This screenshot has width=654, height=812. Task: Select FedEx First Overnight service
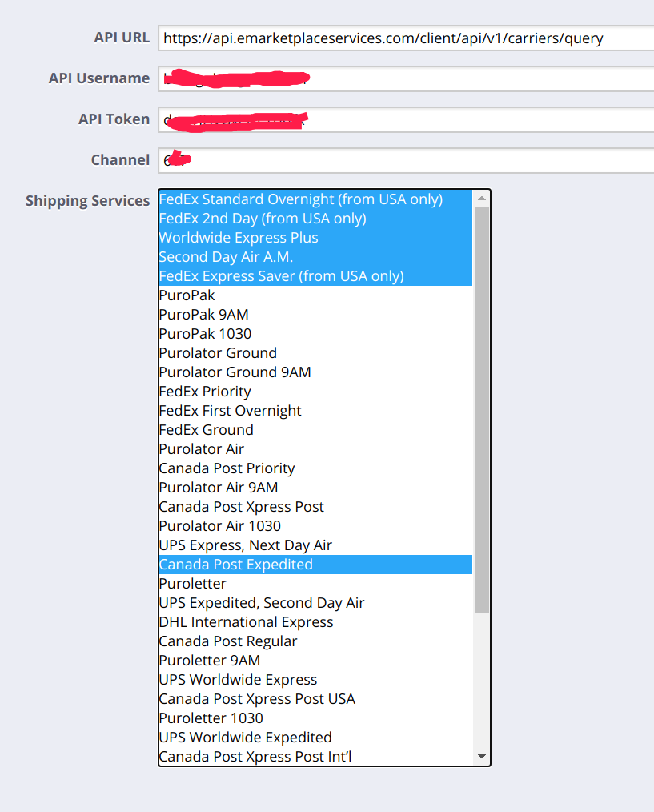tap(230, 411)
